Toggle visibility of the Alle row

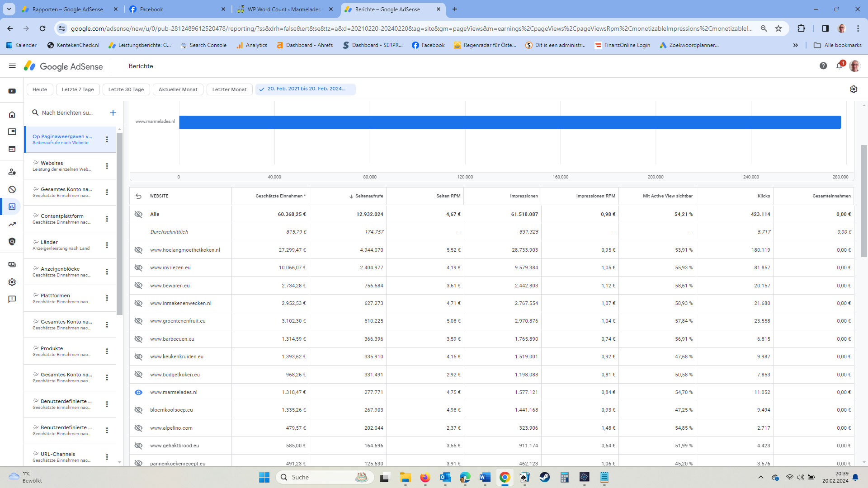[139, 214]
